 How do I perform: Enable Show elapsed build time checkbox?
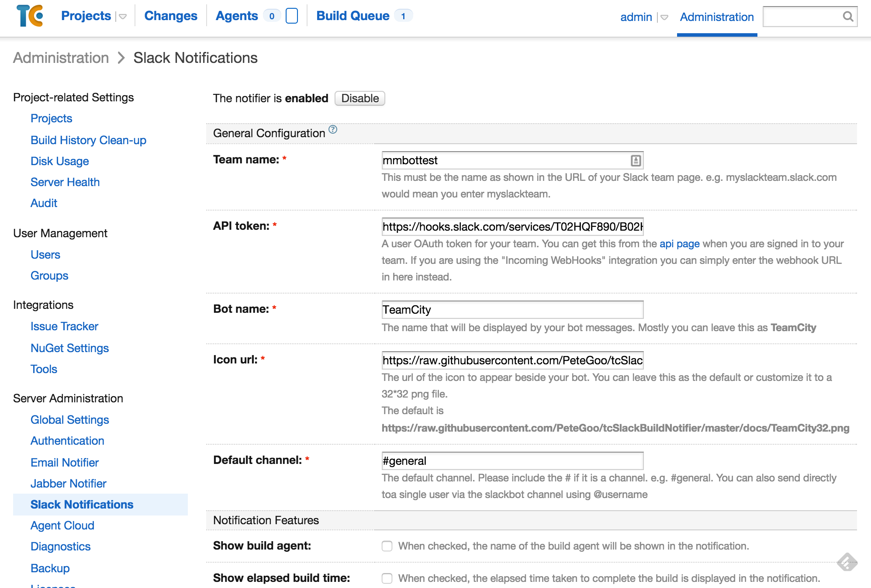(x=387, y=578)
